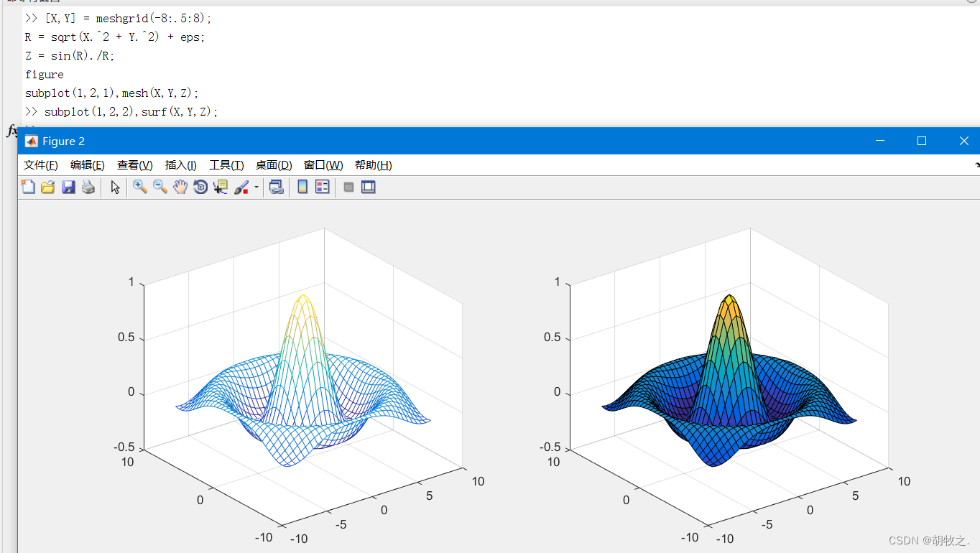Viewport: 980px width, 553px height.
Task: Open the 工具(T) menu
Action: point(226,165)
